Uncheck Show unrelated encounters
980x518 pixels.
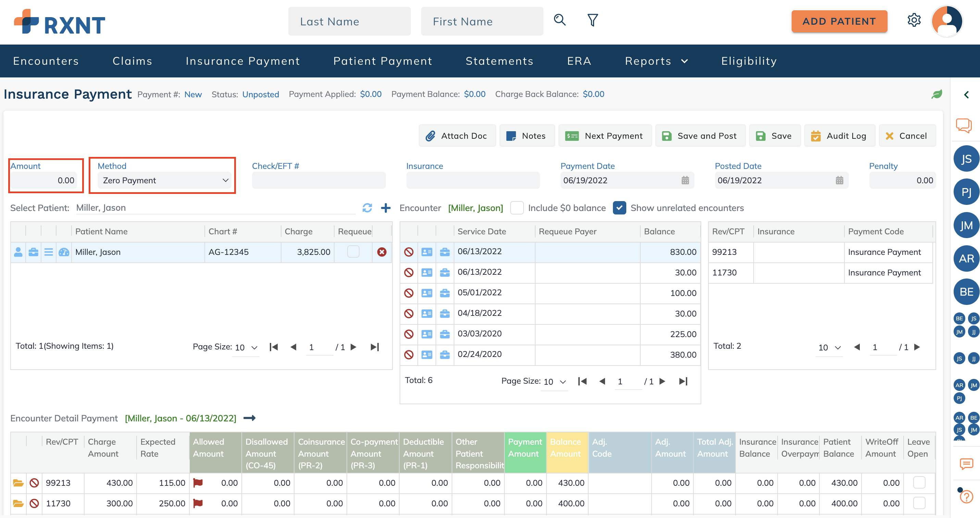[619, 208]
